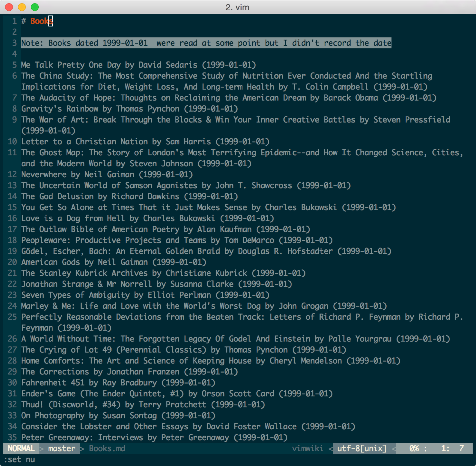Click the Gravity's Rainbow line
Image resolution: width=476 pixels, height=466 pixels.
(x=129, y=109)
